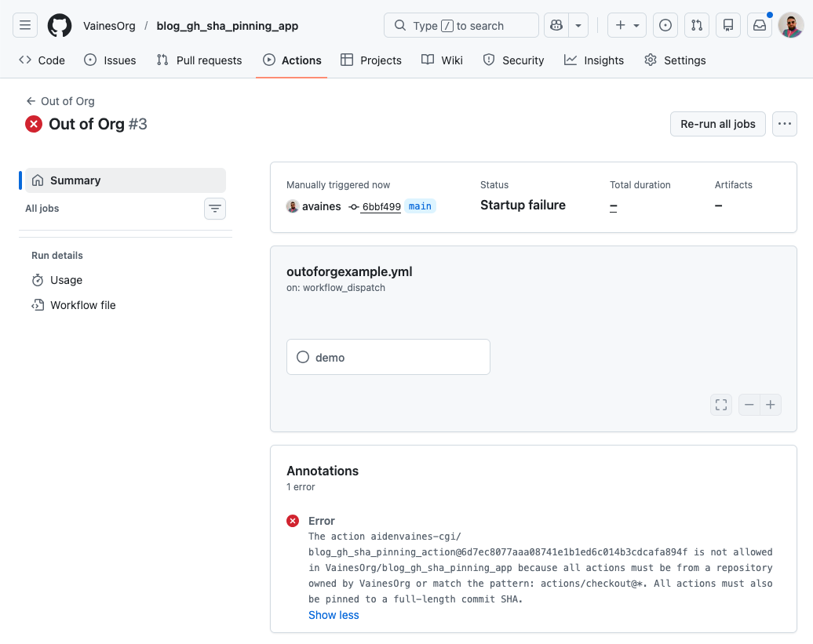The image size is (813, 644).
Task: Click Show less on the error annotation
Action: (x=334, y=615)
